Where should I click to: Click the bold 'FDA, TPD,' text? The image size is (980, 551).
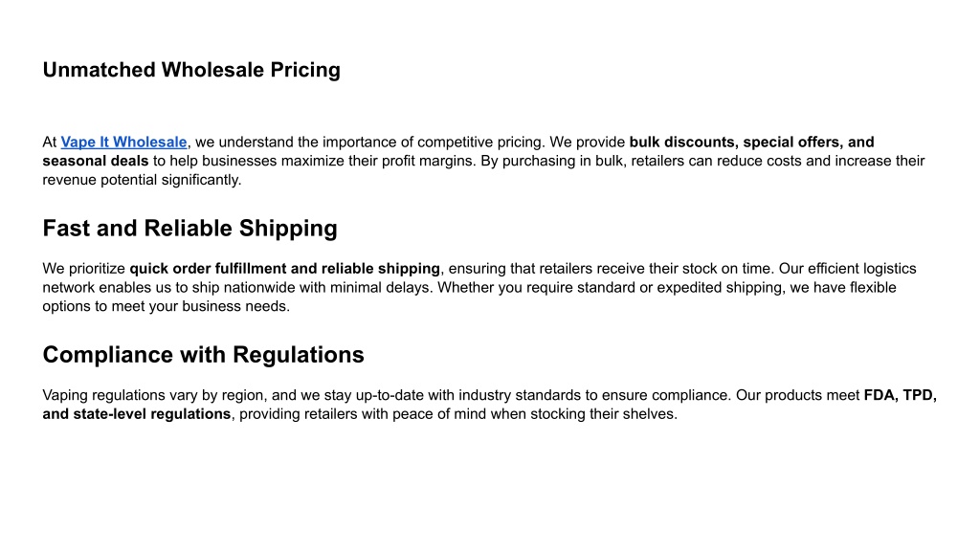[x=900, y=395]
